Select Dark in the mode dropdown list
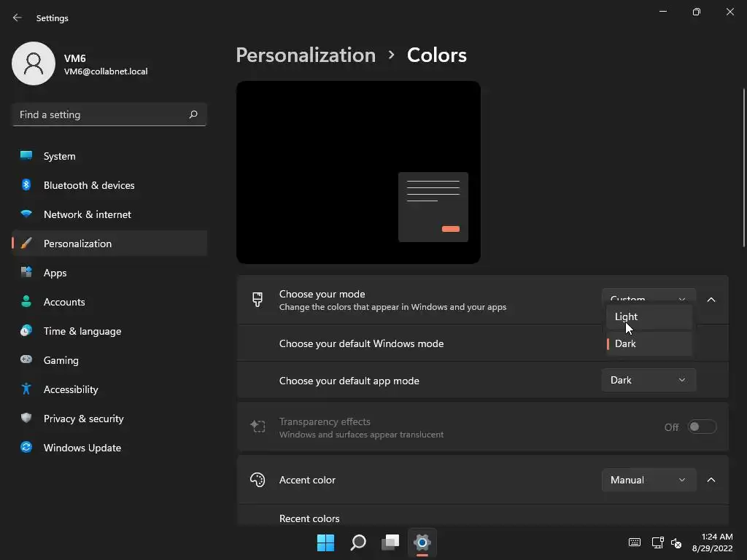Image resolution: width=747 pixels, height=560 pixels. coord(649,343)
